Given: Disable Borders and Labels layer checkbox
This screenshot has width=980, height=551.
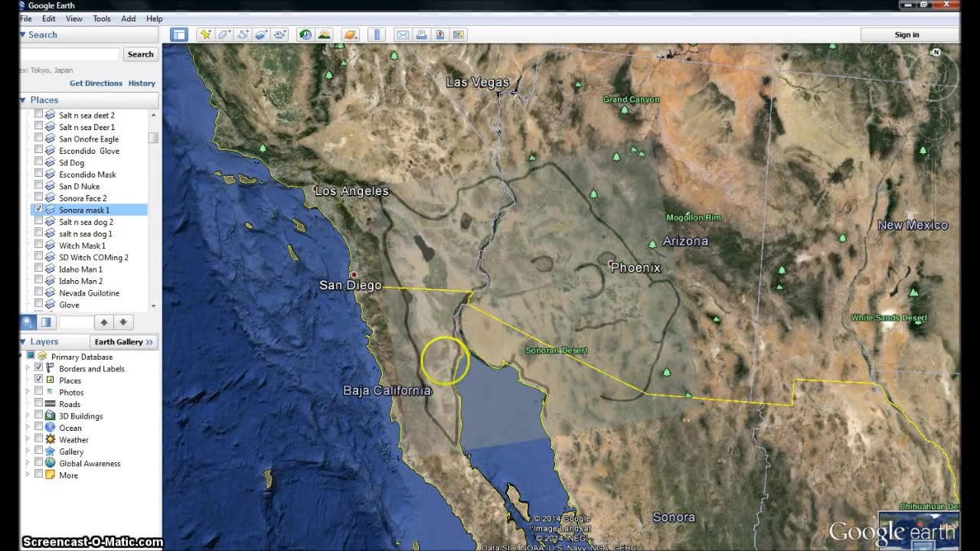Looking at the screenshot, I should coord(38,368).
